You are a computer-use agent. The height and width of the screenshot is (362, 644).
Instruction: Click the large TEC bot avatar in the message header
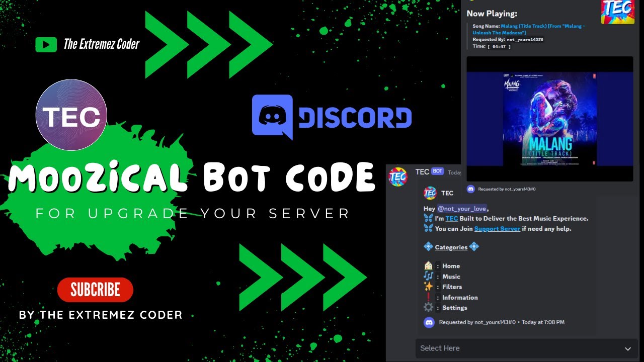click(x=397, y=176)
